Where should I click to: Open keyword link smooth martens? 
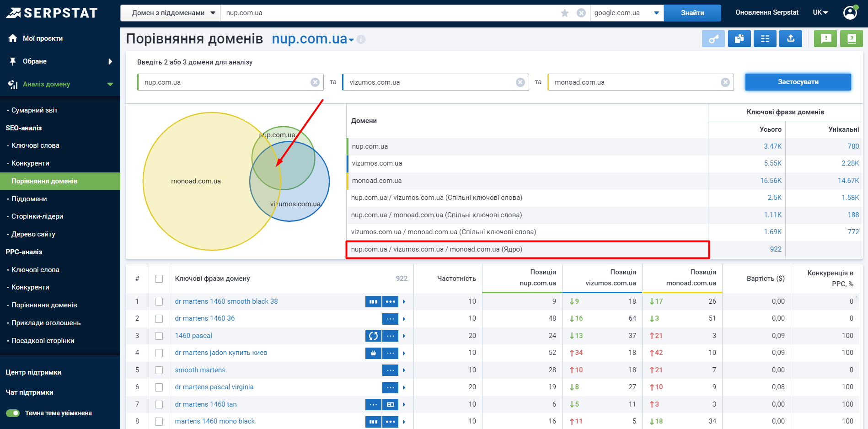200,370
